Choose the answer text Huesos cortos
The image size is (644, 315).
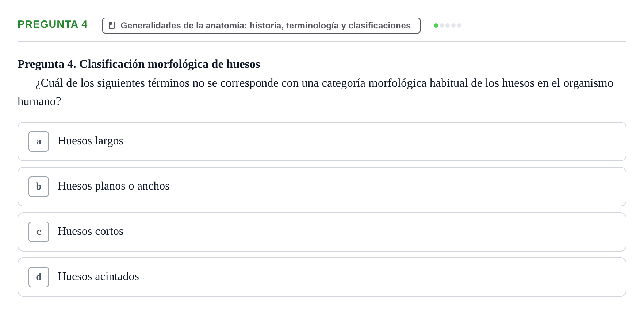[x=91, y=231]
